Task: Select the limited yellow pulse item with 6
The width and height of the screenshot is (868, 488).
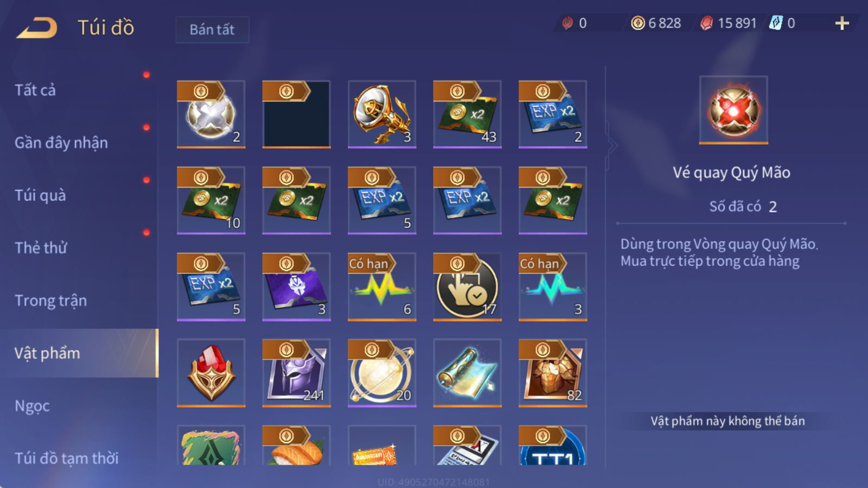Action: 382,287
